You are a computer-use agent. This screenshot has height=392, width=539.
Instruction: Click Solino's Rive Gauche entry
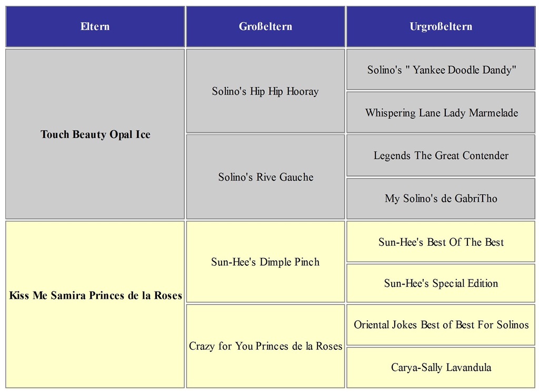pos(265,177)
